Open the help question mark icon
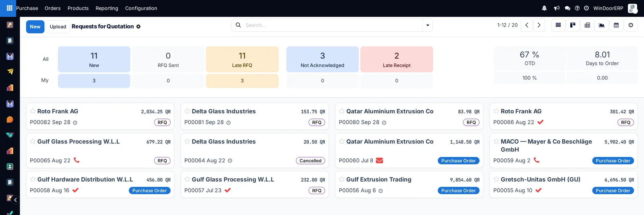 tap(577, 8)
